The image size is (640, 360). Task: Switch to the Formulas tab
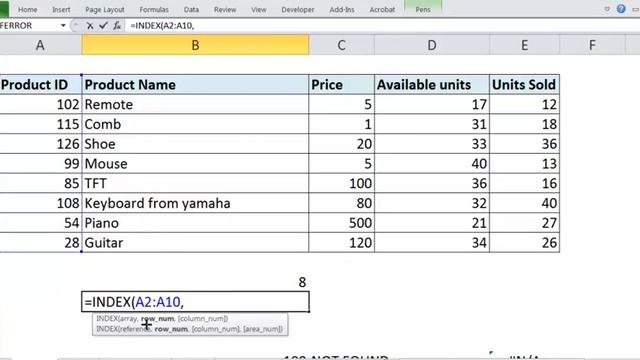154,9
